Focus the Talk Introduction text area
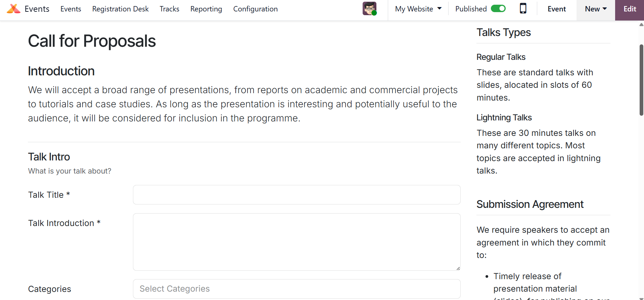 (296, 242)
